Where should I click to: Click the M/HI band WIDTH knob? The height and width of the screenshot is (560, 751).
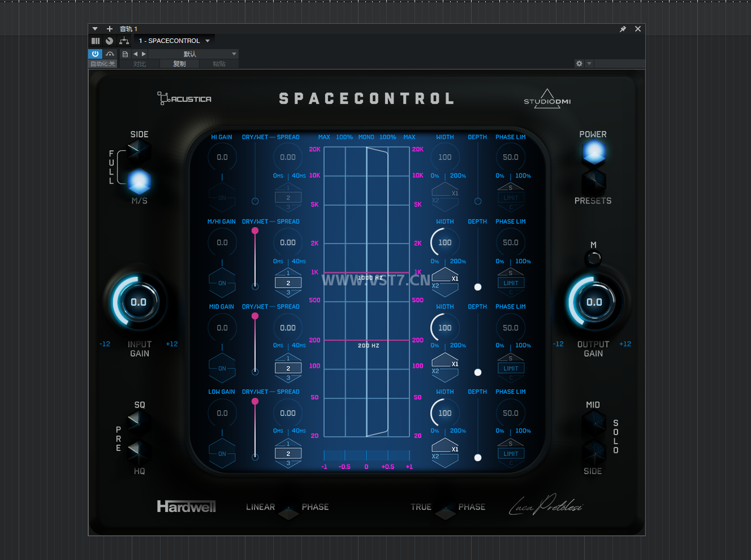tap(445, 242)
